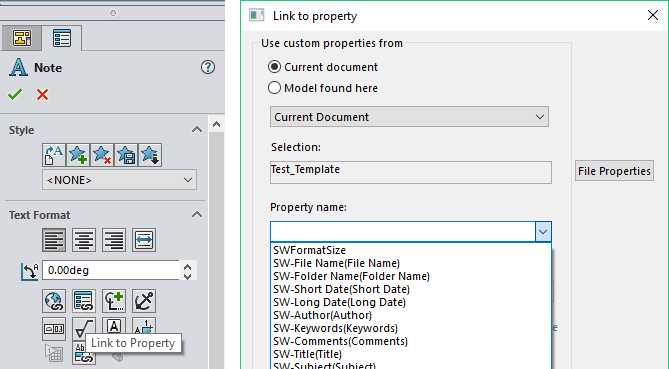The width and height of the screenshot is (669, 369).
Task: Click the Insert Hyperlink globe icon
Action: tap(54, 301)
